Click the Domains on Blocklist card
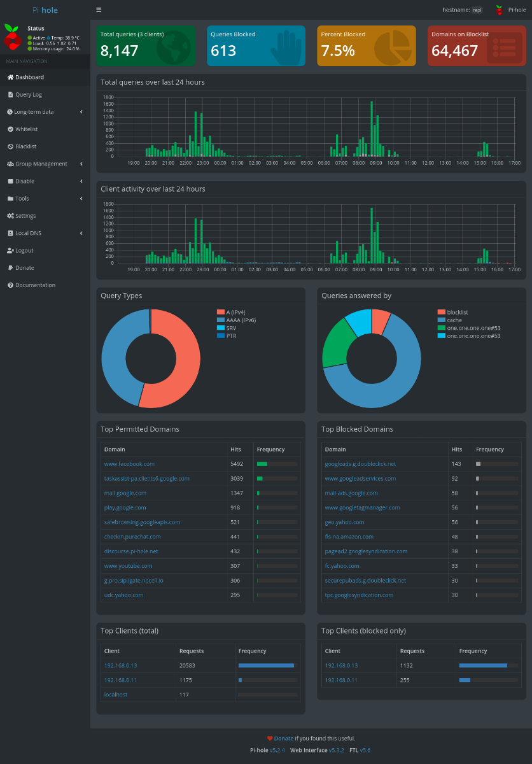This screenshot has height=764, width=532. (477, 46)
